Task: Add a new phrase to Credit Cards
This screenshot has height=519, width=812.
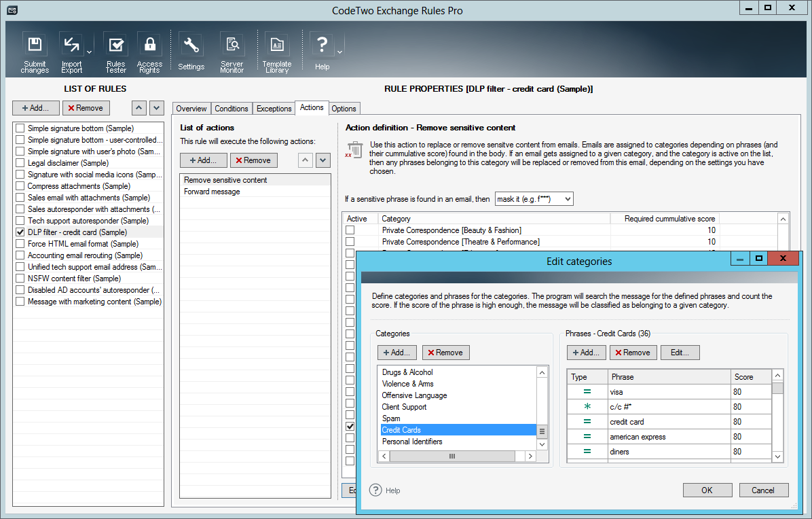Action: pyautogui.click(x=586, y=352)
